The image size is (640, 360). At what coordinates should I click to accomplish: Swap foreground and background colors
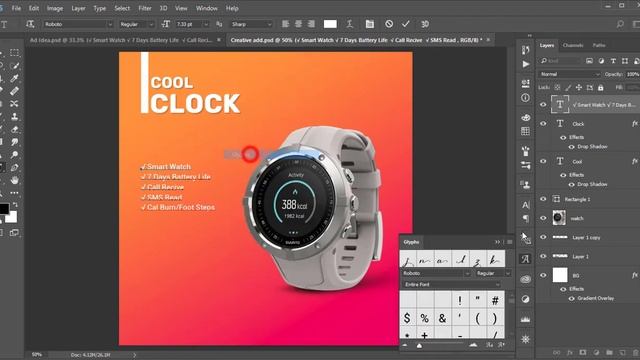click(x=15, y=204)
